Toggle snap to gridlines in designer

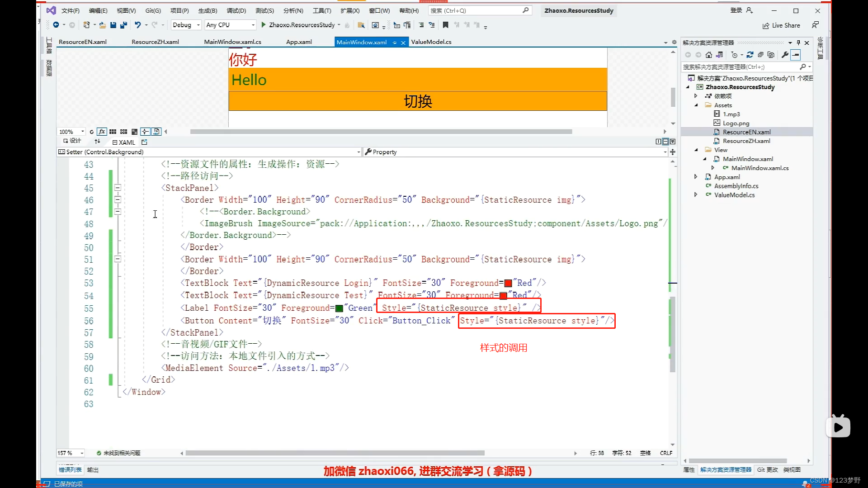[x=123, y=132]
